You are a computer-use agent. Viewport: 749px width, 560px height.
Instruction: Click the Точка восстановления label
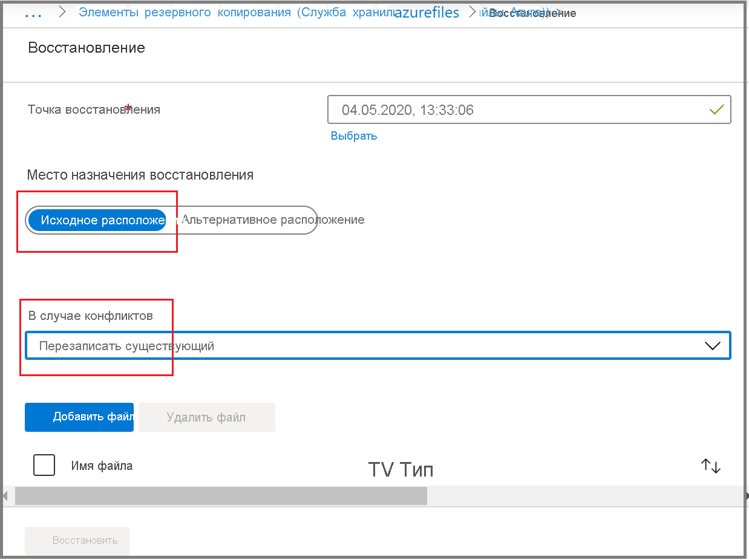[x=94, y=109]
